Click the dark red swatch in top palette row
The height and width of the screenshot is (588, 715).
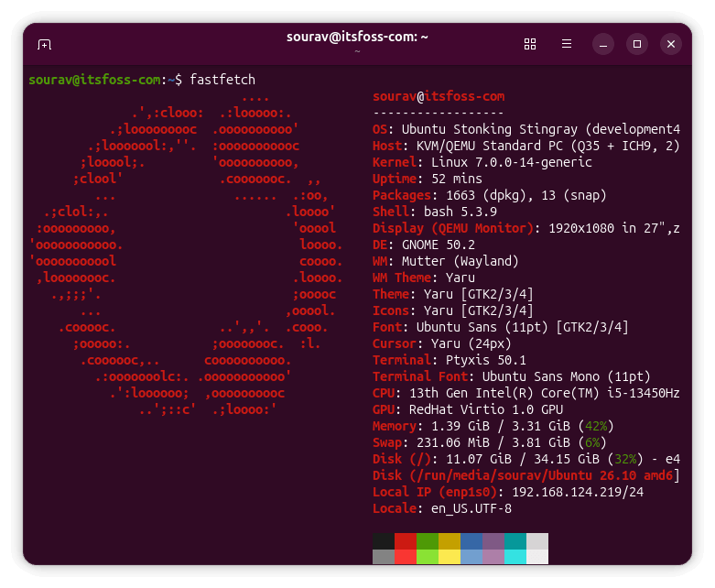coord(406,541)
